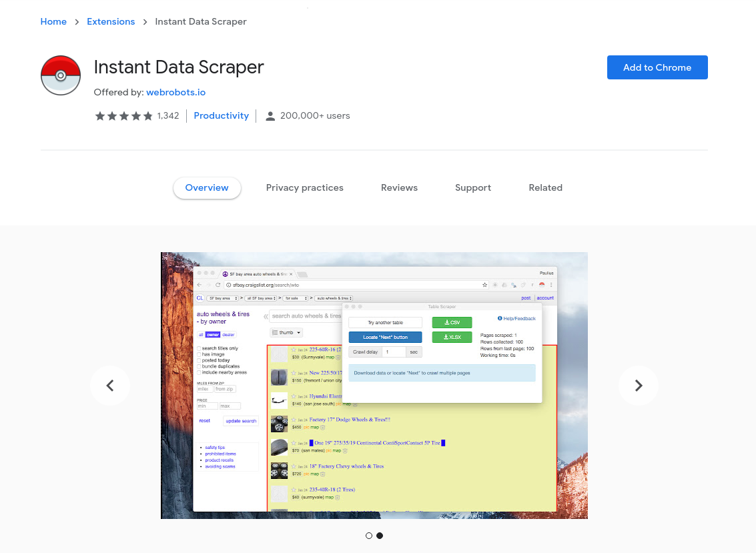
Task: Go to the Home breadcrumb
Action: [x=53, y=22]
